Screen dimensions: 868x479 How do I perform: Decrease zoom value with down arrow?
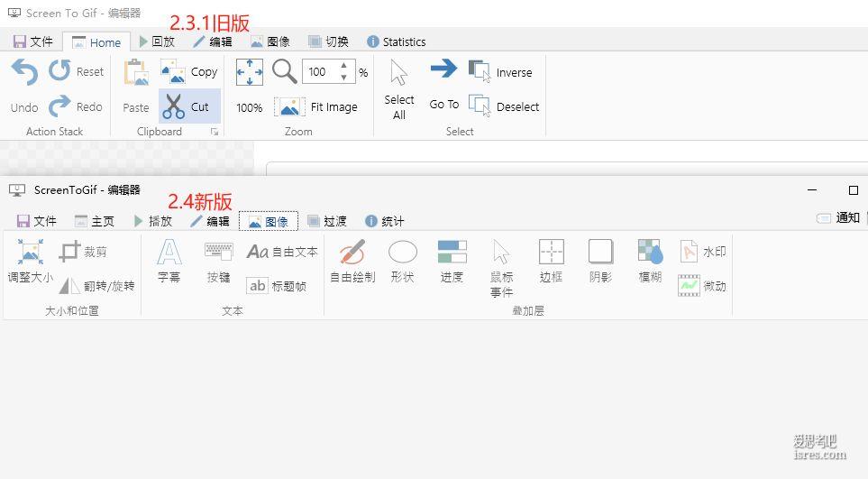tap(343, 78)
